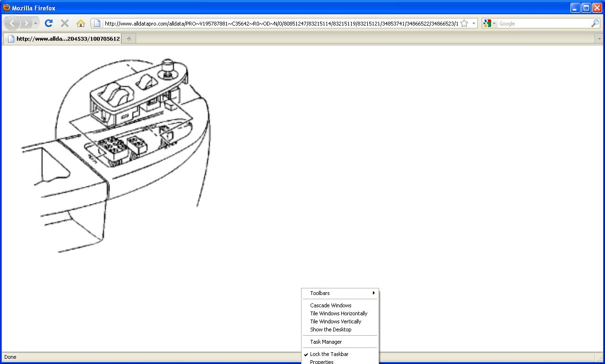Screen dimensions: 605x364
Task: Reload the current page
Action: coord(49,23)
